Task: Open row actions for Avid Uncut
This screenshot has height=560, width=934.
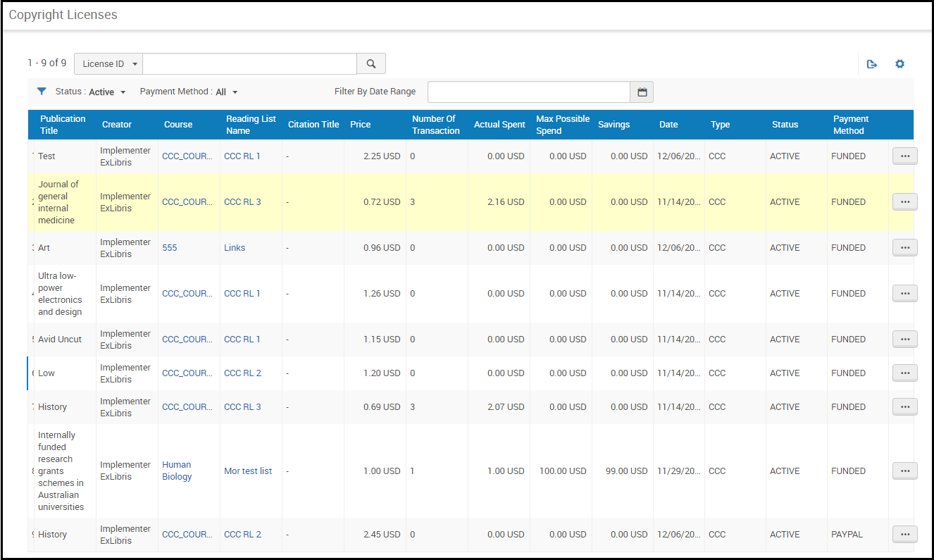Action: click(905, 340)
